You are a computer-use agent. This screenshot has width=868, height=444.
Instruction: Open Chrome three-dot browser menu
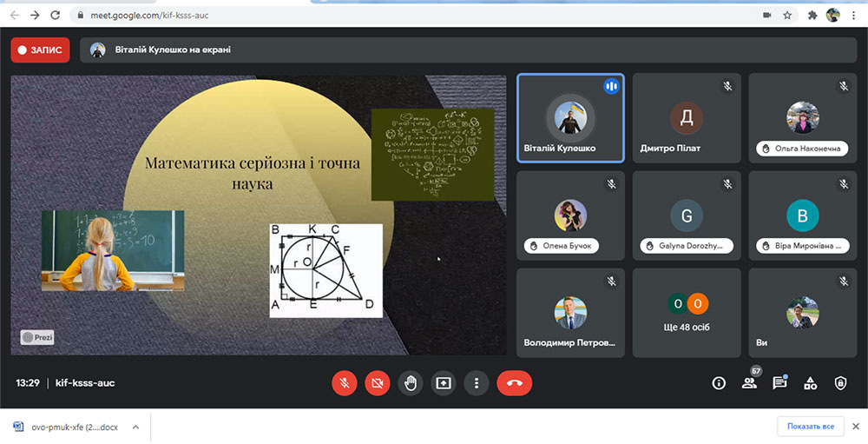(854, 16)
